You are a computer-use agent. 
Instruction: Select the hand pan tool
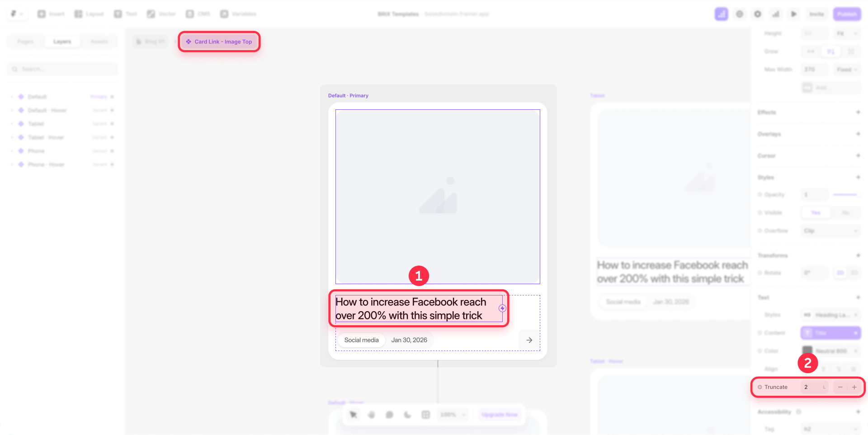[372, 415]
